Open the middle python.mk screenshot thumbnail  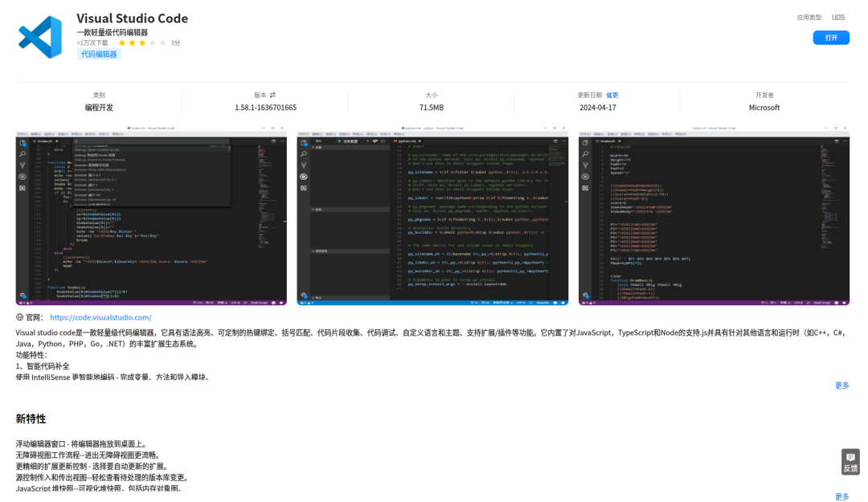[x=432, y=215]
